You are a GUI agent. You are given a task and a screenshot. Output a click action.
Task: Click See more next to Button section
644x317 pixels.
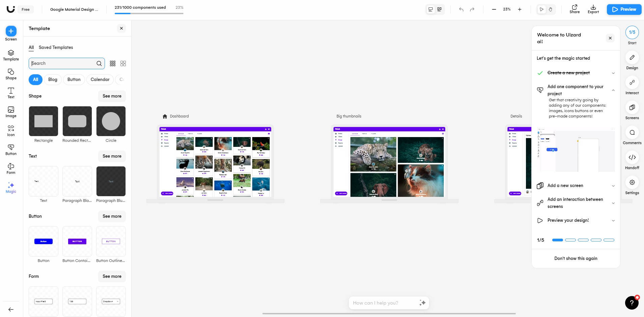pos(112,216)
